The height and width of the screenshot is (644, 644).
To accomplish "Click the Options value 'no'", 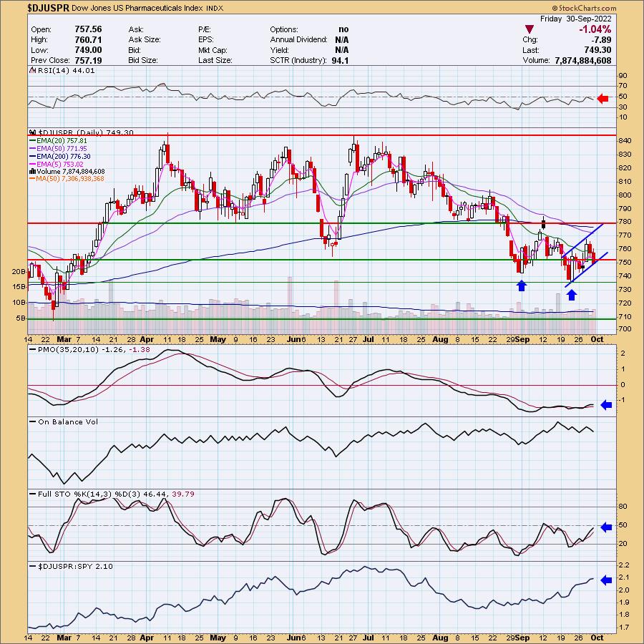I will coord(343,29).
